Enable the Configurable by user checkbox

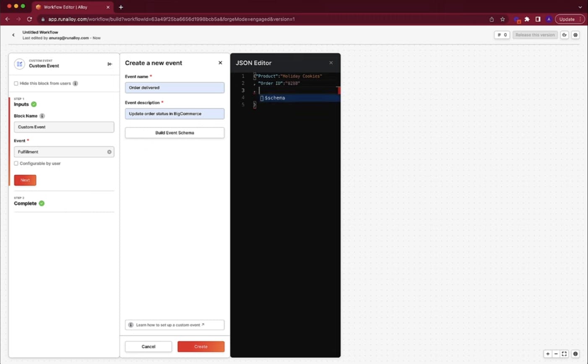click(16, 164)
